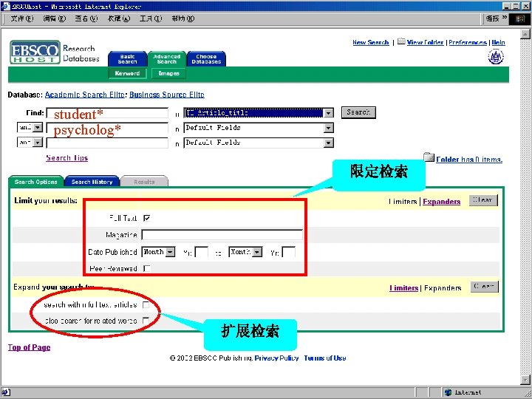Image resolution: width=532 pixels, height=399 pixels.
Task: Check 'also search for related words' box
Action: pos(146,321)
